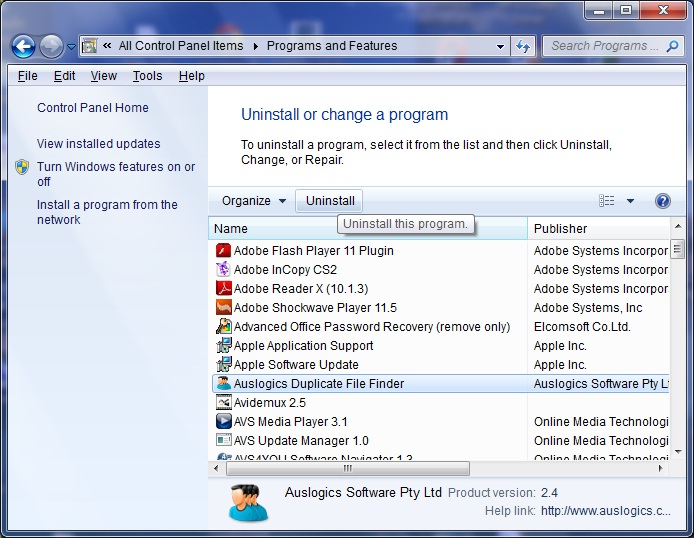
Task: Click the shield icon beside Windows features
Action: tap(22, 167)
